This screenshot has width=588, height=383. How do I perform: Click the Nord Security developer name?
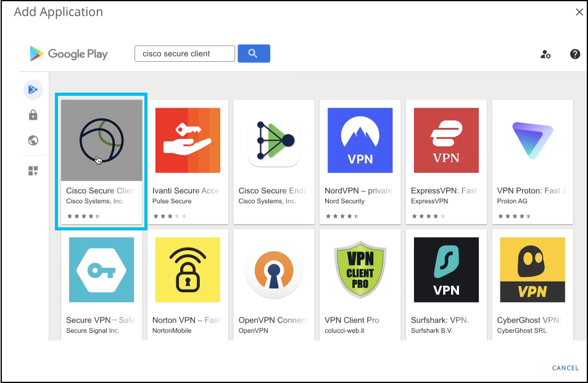click(x=345, y=201)
